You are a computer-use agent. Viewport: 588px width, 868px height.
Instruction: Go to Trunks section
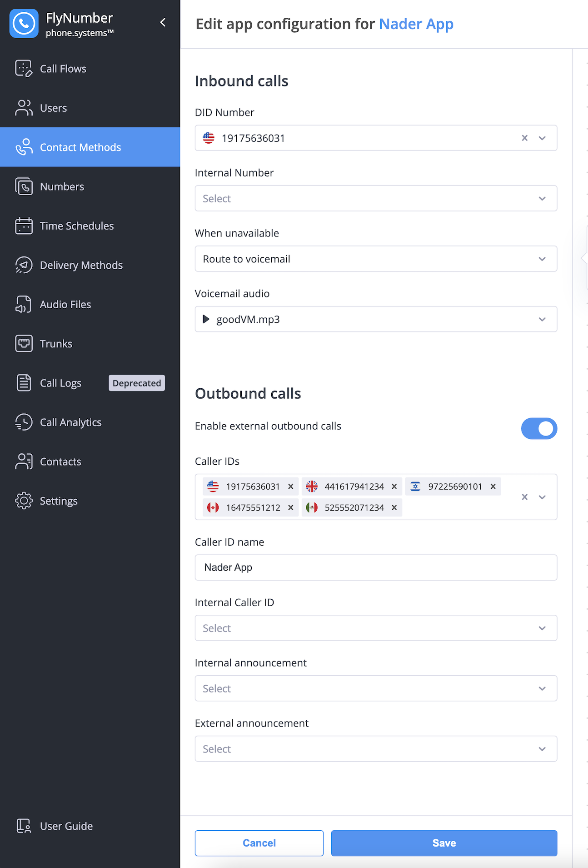90,343
